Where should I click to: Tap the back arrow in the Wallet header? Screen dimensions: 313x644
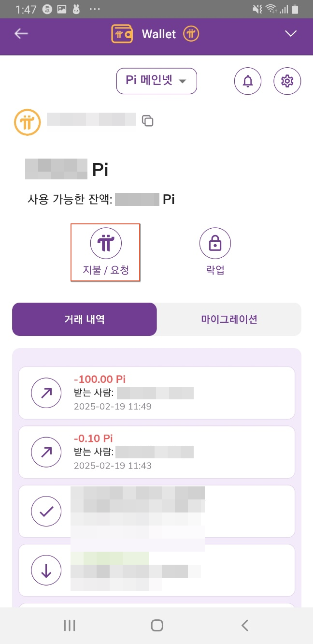click(x=21, y=33)
